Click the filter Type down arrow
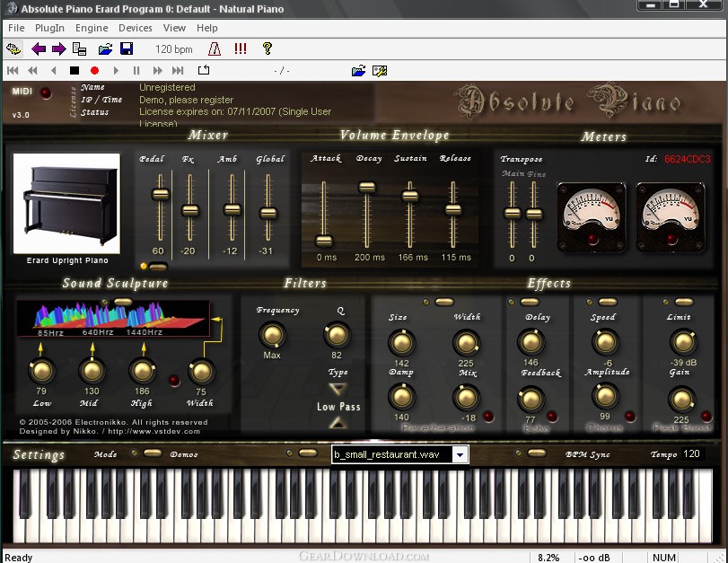This screenshot has height=563, width=728. (338, 388)
